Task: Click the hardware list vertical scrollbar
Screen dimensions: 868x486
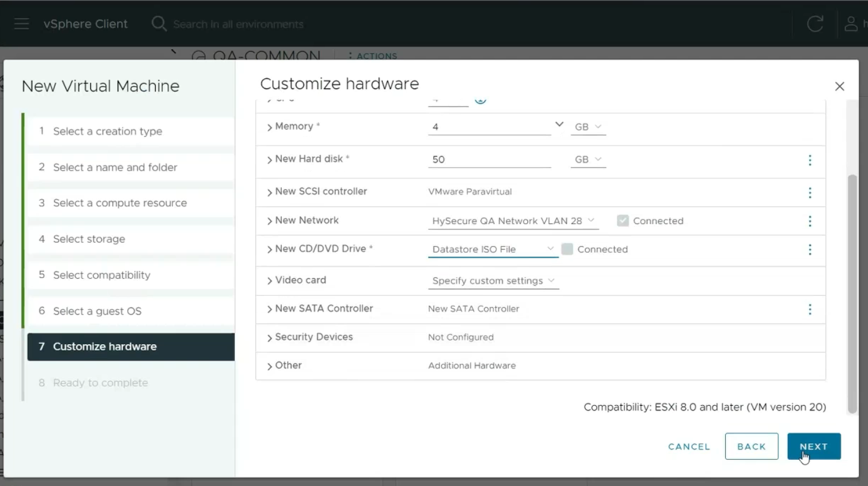Action: (852, 294)
